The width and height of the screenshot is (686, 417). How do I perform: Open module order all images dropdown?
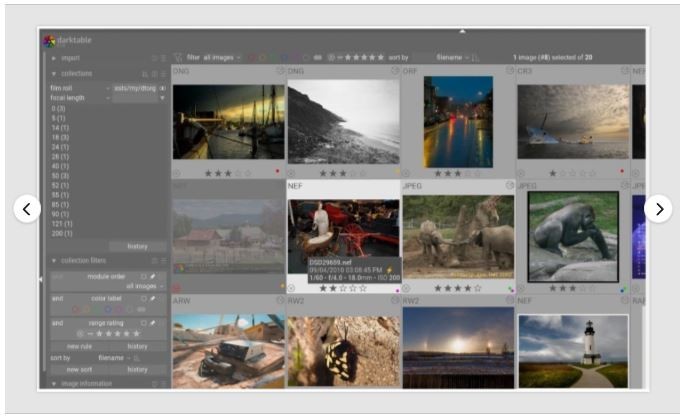[x=144, y=286]
